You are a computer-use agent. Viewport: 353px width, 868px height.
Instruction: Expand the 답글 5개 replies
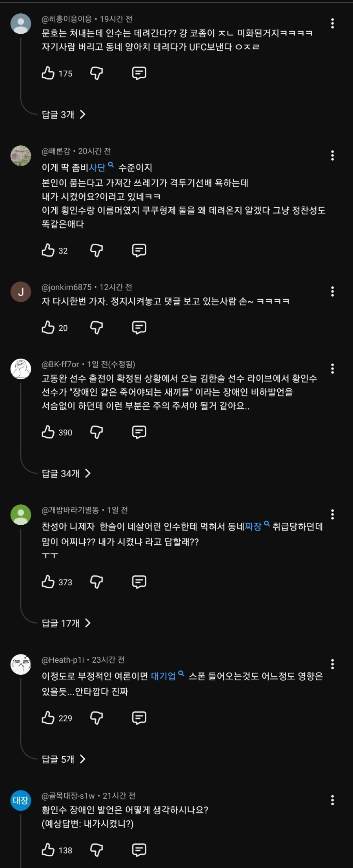tap(64, 759)
